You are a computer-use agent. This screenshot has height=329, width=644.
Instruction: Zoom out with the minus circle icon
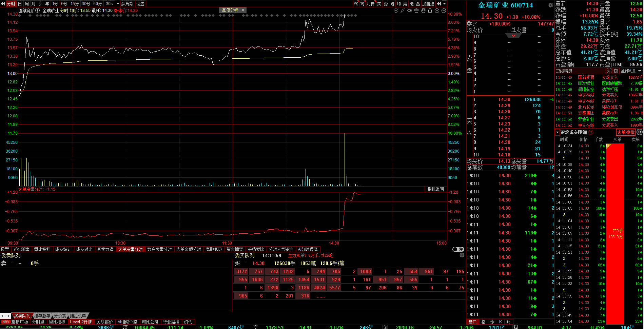click(x=444, y=11)
